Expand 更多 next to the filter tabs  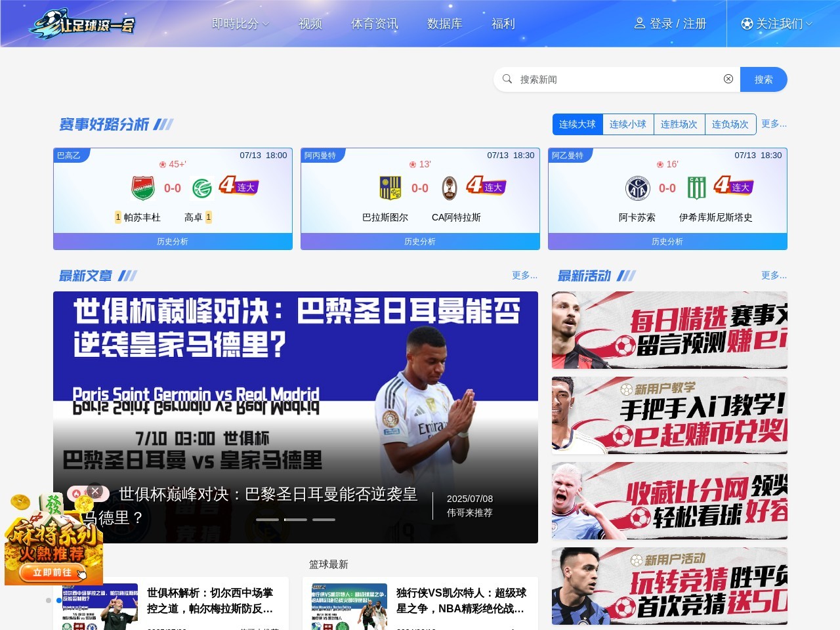click(774, 124)
